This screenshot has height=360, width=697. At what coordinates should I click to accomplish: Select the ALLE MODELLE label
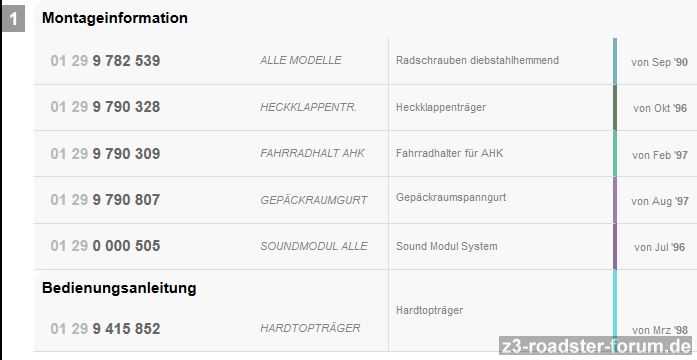pyautogui.click(x=301, y=60)
